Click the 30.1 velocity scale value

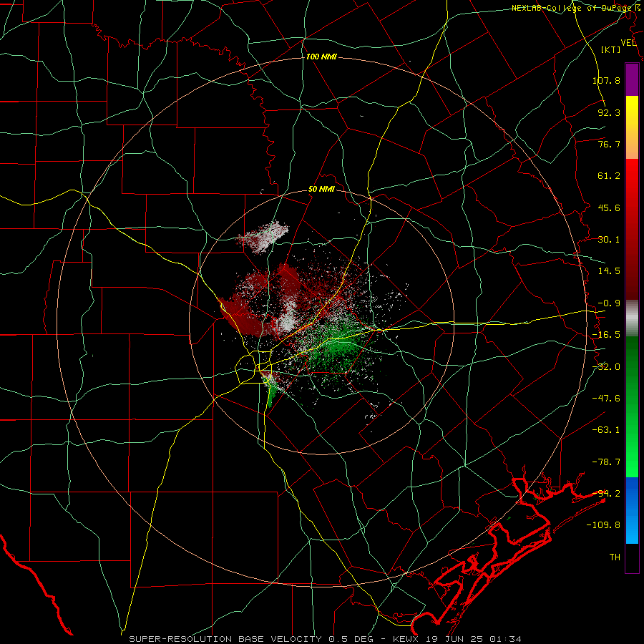609,240
